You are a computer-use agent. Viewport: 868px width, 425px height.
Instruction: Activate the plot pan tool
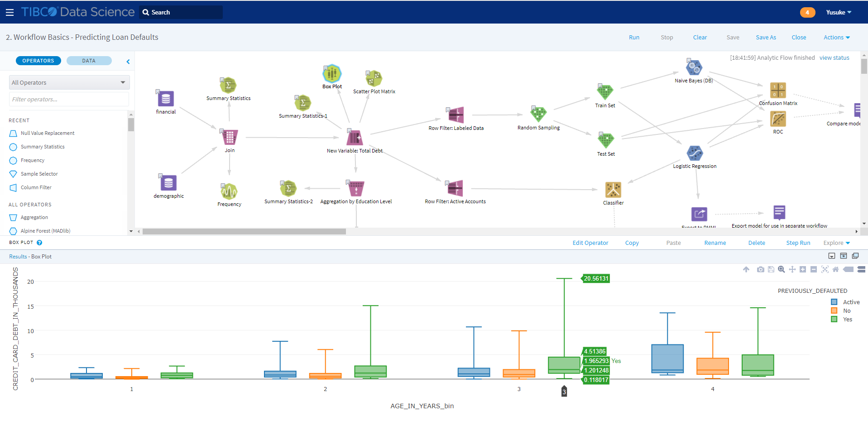(792, 269)
